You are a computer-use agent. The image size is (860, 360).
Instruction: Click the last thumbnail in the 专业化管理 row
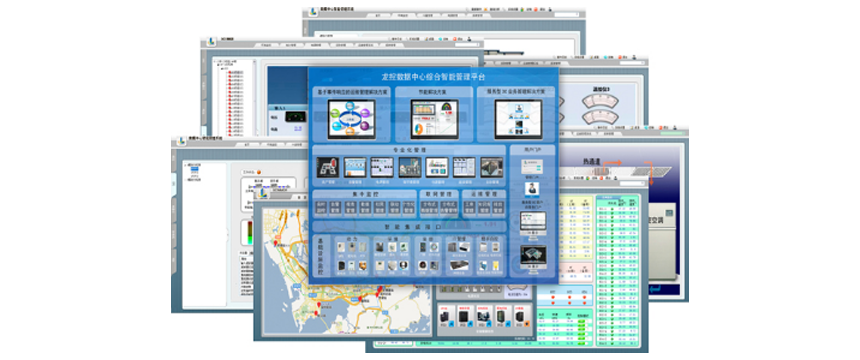[491, 167]
